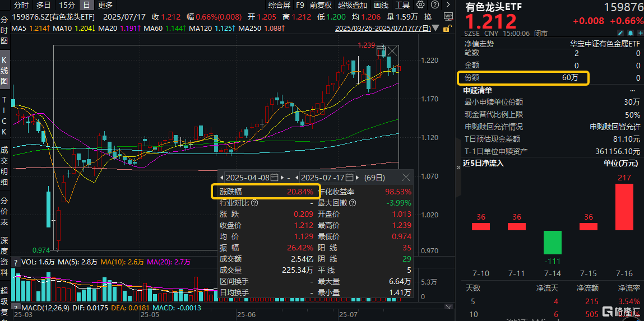Step end date forward with right arrow
This screenshot has width=644, height=321.
358,178
